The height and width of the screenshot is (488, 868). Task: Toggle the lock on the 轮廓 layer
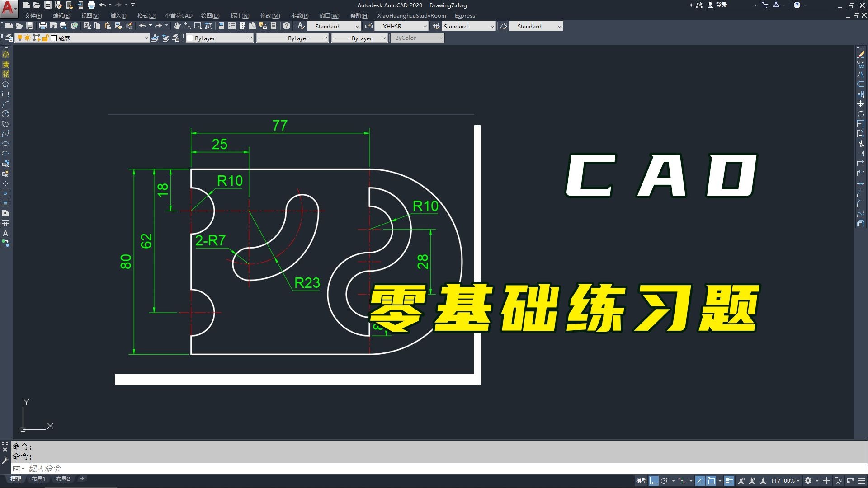tap(46, 38)
